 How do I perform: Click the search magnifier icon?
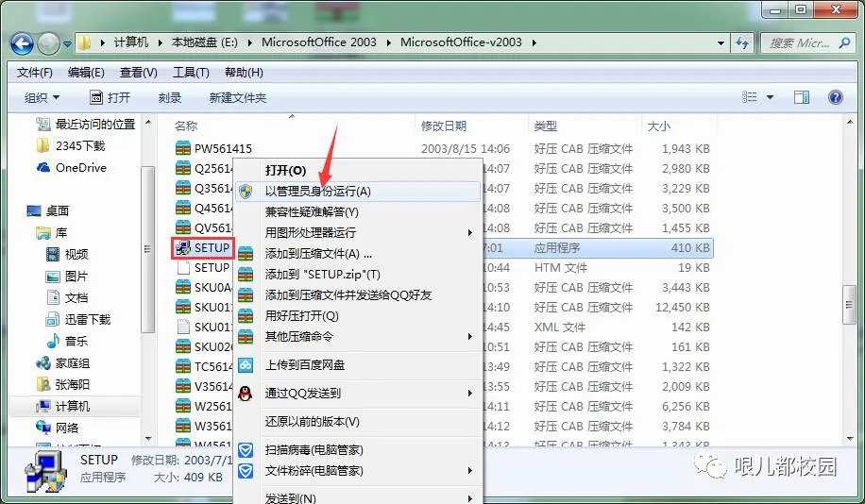(x=844, y=42)
